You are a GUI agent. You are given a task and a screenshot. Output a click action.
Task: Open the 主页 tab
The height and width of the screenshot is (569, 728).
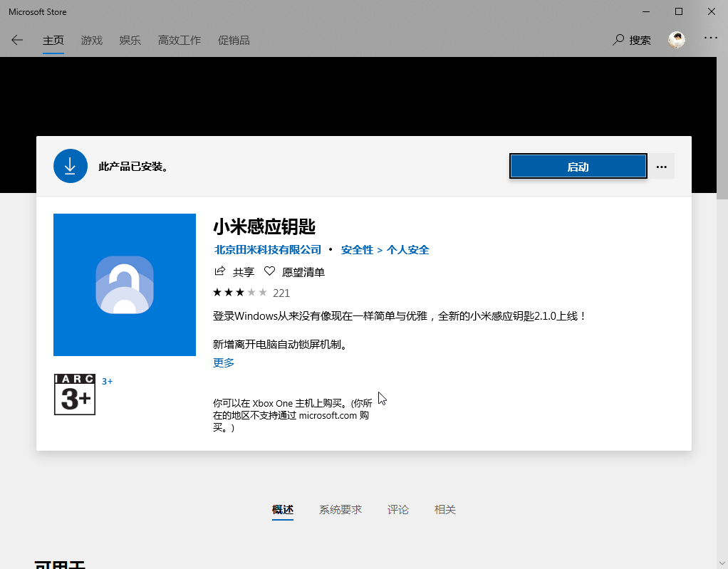pos(53,41)
